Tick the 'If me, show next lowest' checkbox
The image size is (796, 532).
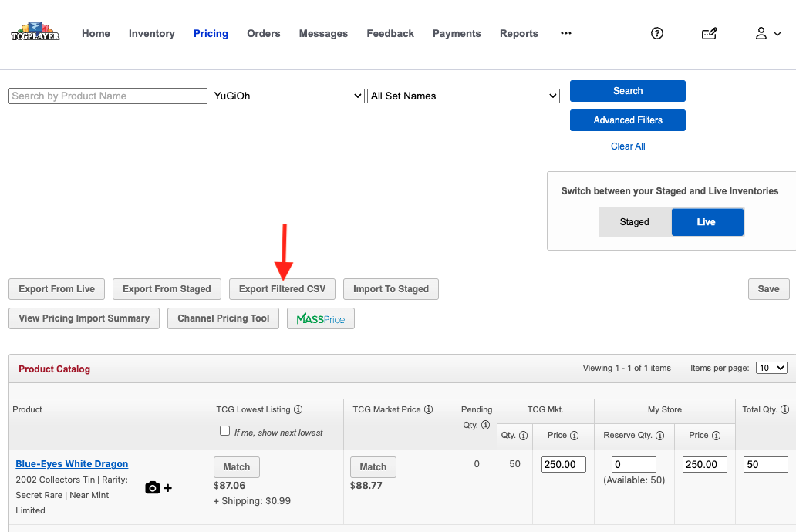[x=225, y=431]
